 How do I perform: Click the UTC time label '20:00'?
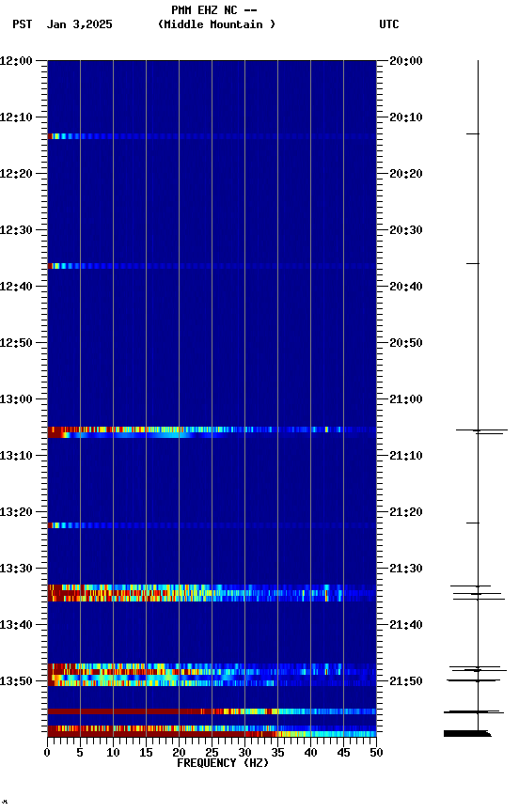(x=406, y=61)
